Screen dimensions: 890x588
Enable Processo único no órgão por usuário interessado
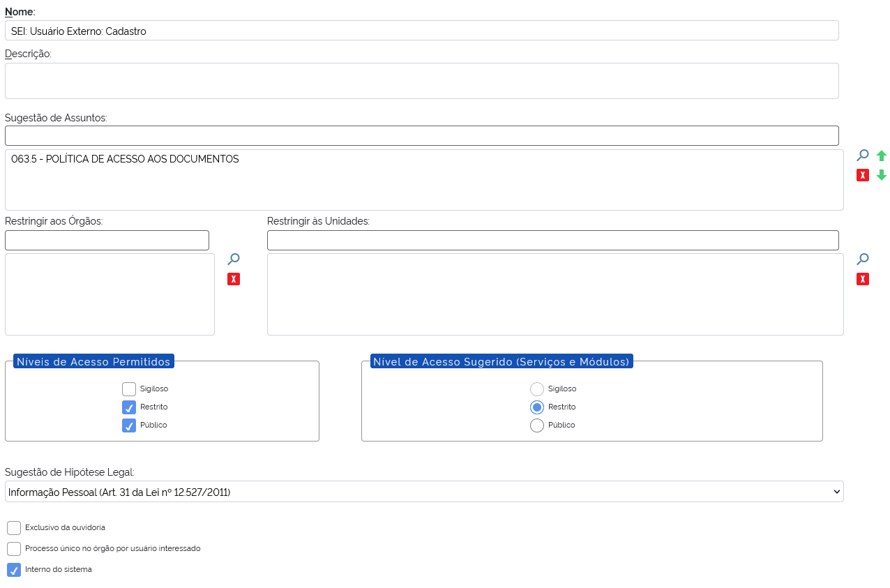point(13,548)
